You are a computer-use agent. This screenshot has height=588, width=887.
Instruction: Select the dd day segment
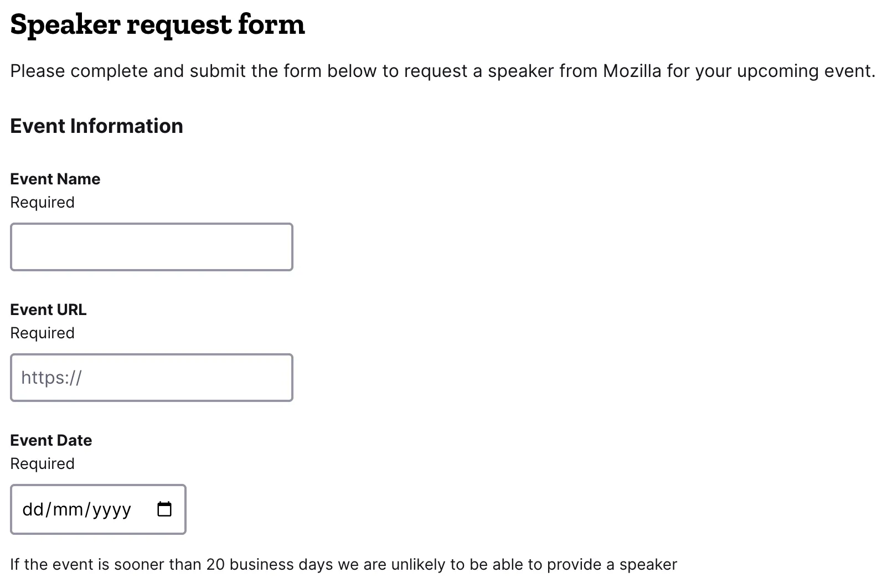(33, 509)
